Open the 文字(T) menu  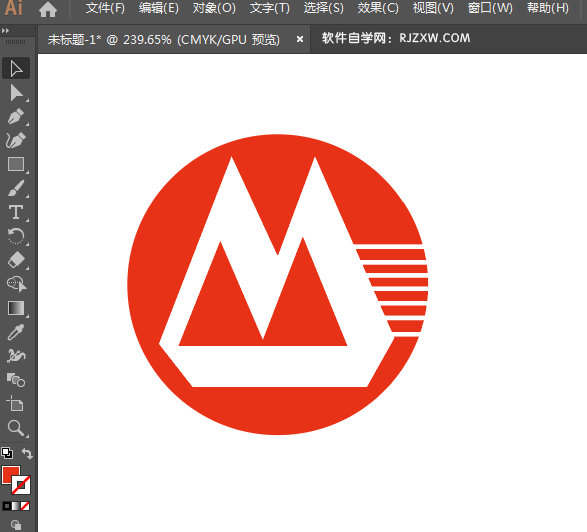click(x=270, y=8)
